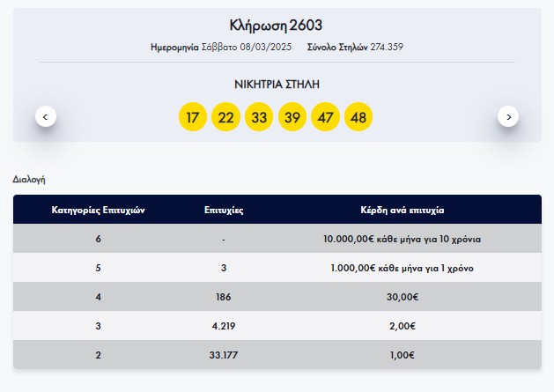Select winning number ball 39
The width and height of the screenshot is (554, 392).
point(292,117)
